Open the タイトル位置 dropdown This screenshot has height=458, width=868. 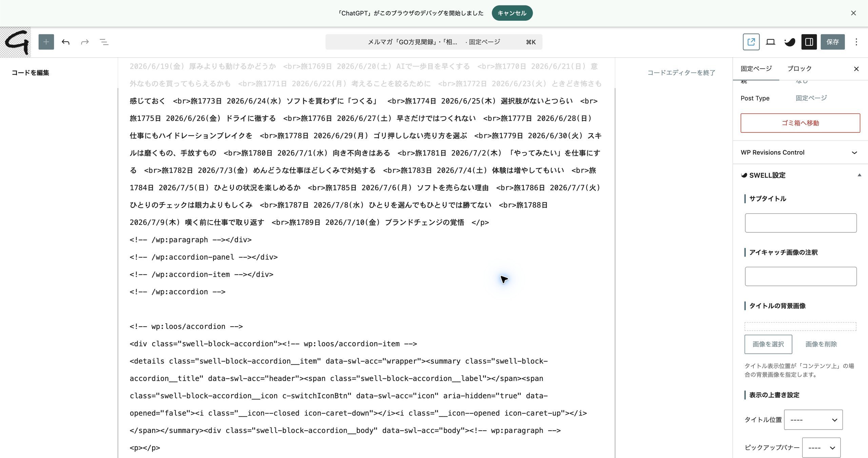(x=813, y=420)
